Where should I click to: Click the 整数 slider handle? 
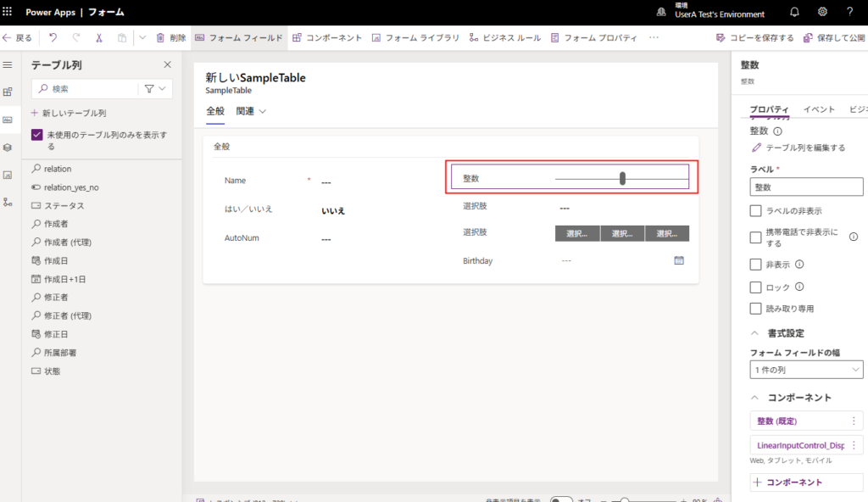[x=623, y=178]
